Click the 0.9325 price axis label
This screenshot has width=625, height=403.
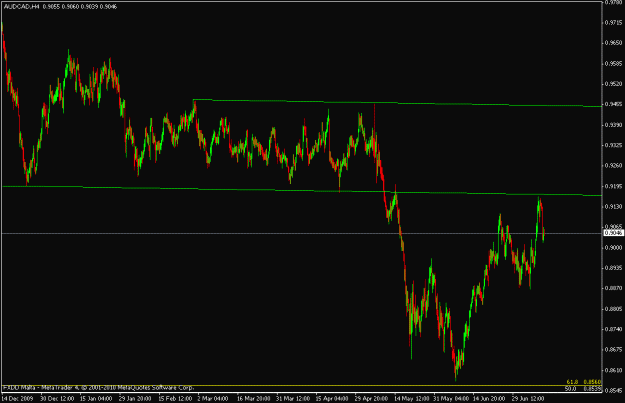point(614,145)
